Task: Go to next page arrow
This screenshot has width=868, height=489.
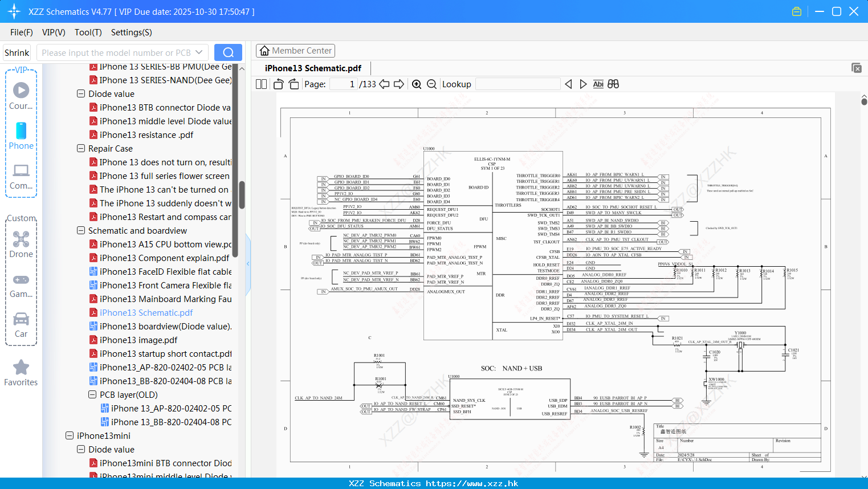Action: (x=399, y=84)
